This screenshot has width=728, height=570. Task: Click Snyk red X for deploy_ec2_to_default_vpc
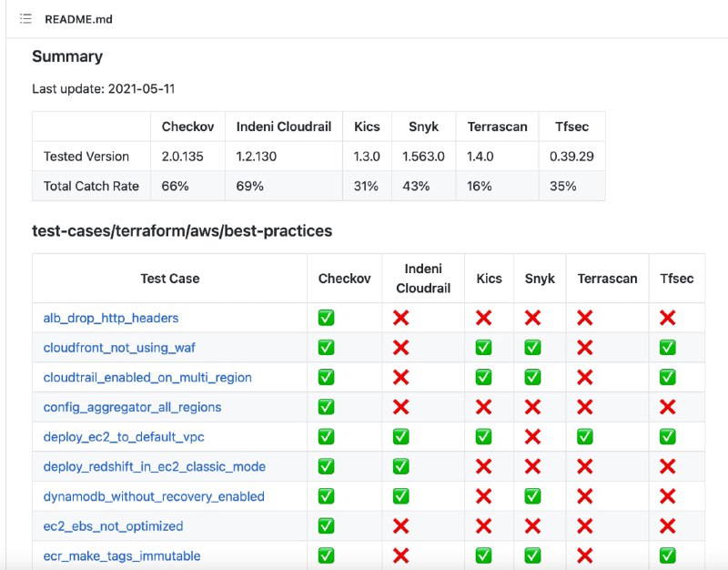(532, 437)
